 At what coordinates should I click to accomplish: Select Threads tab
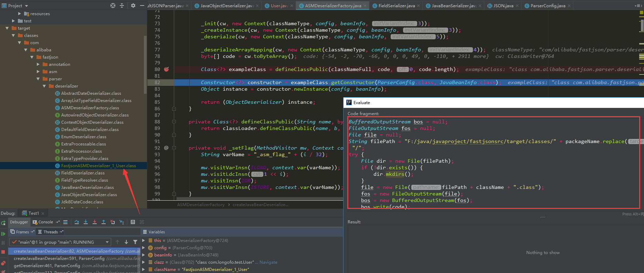tap(51, 232)
